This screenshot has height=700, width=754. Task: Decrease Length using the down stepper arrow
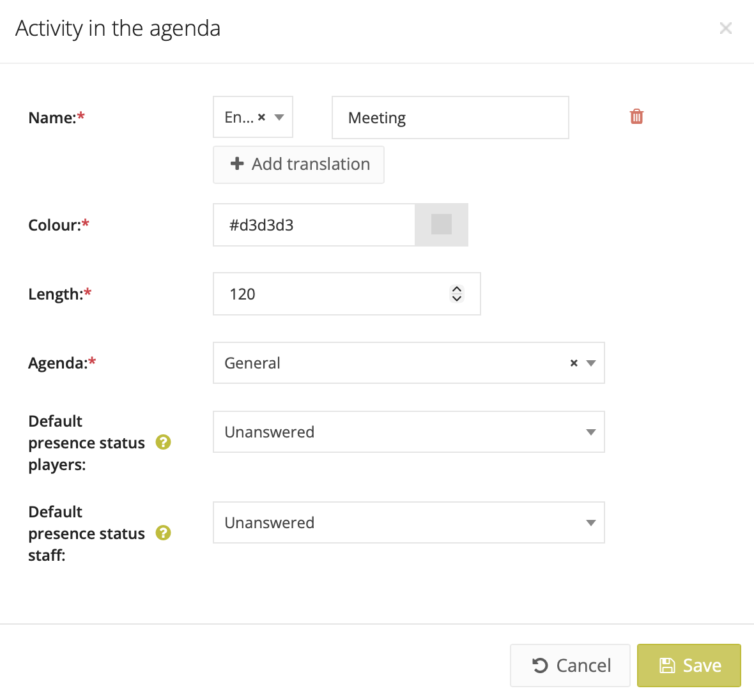click(457, 298)
